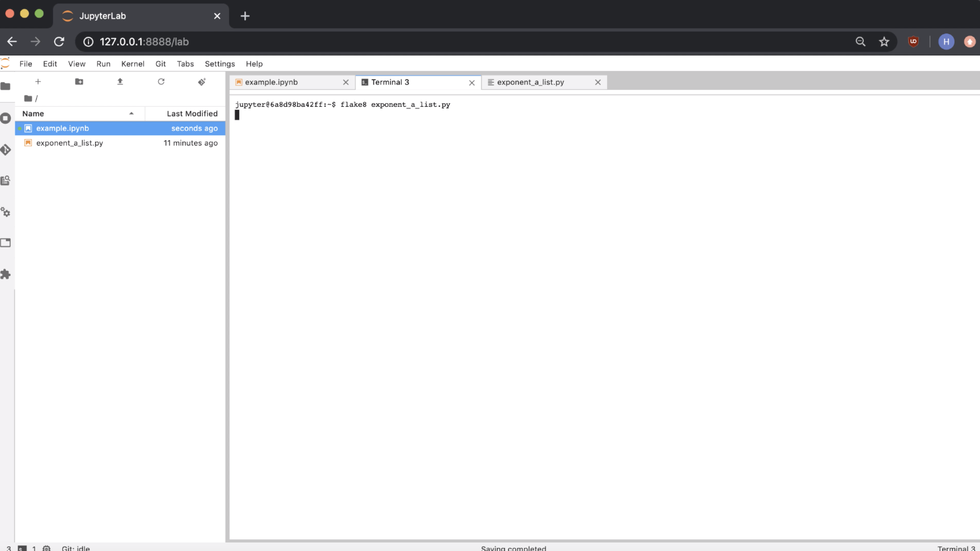
Task: Click the Upload Files icon
Action: (x=120, y=82)
